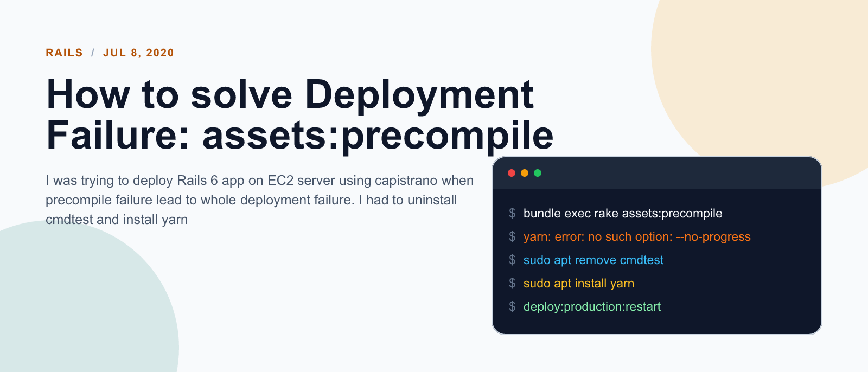This screenshot has height=372, width=868.
Task: Click the $ prompt before 'bundle exec'
Action: [x=512, y=214]
